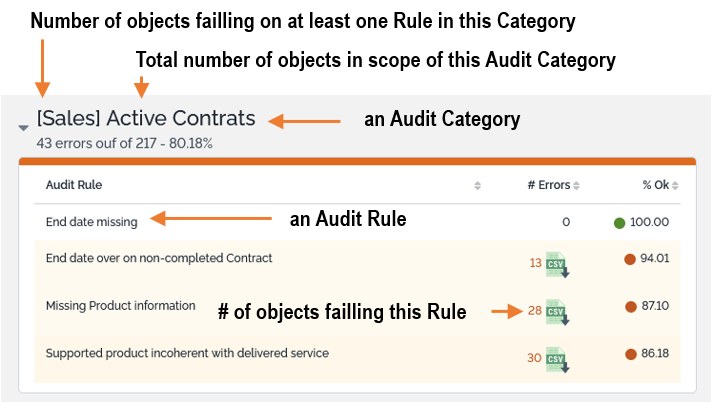Image resolution: width=711 pixels, height=402 pixels.
Task: Download CSV for Missing Product information
Action: pos(558,311)
